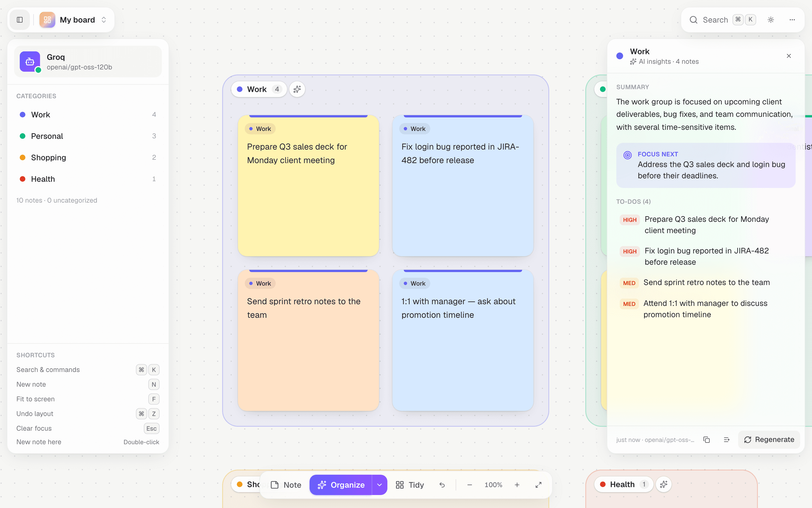
Task: Select the Work category in sidebar
Action: coord(88,115)
